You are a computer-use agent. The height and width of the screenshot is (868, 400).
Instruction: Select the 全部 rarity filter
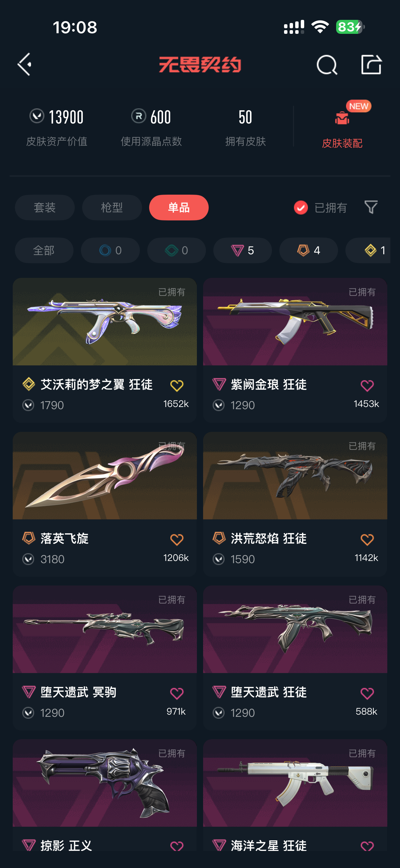(x=44, y=250)
